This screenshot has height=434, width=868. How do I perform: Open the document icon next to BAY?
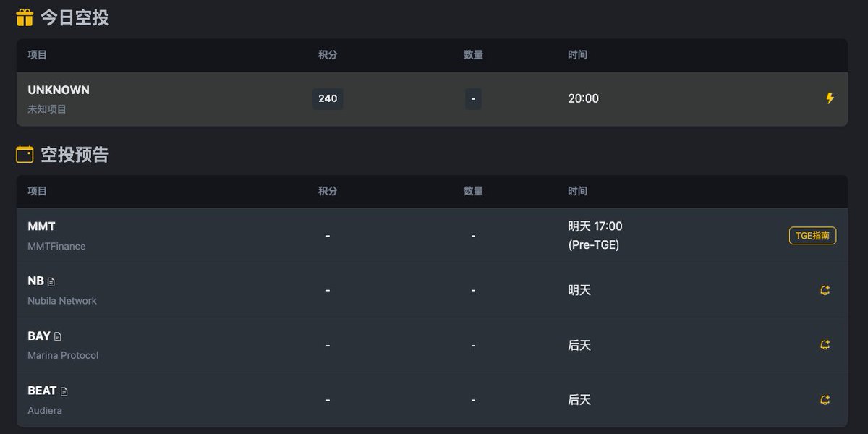coord(58,336)
